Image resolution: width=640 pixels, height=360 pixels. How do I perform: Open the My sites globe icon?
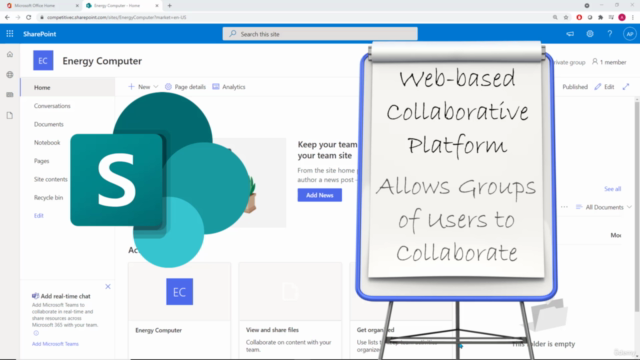[10, 75]
